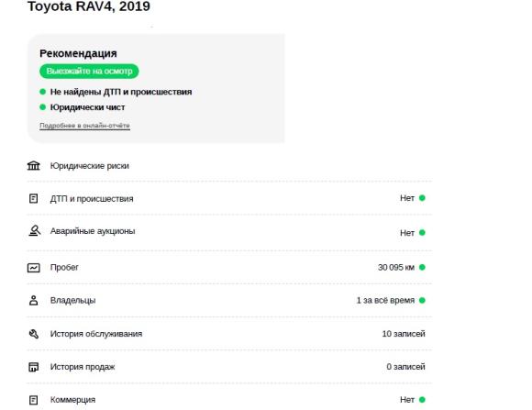
Task: Select the Юридические риски row label
Action: pos(90,166)
